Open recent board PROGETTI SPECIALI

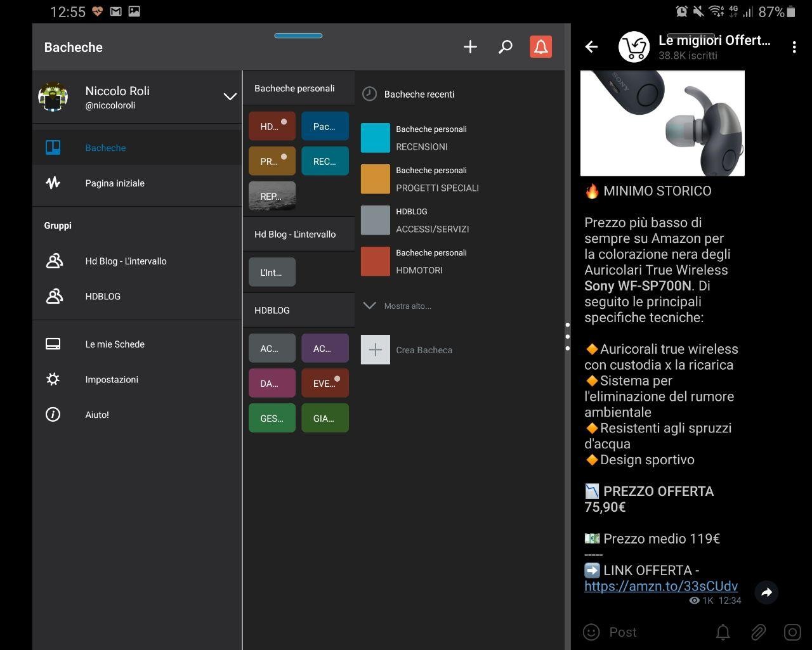[x=460, y=179]
